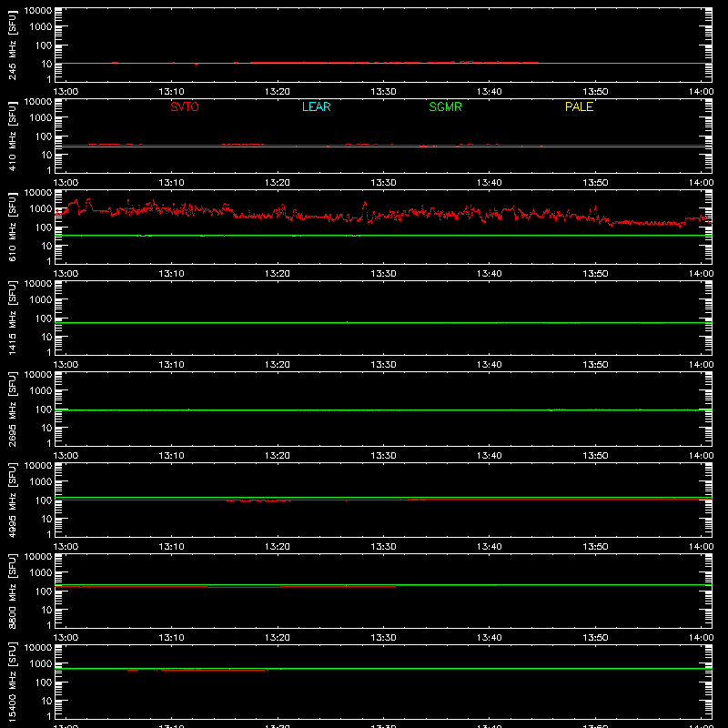728x728 pixels.
Task: Select the 4995 MHz [SFU] axis title
Action: (13, 500)
